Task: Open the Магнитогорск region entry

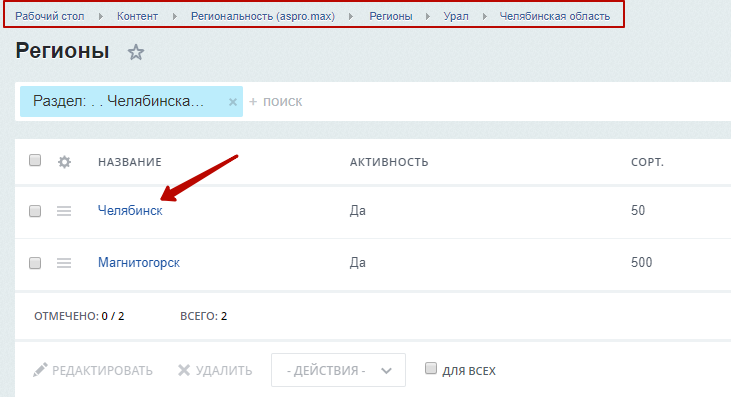Action: click(138, 263)
